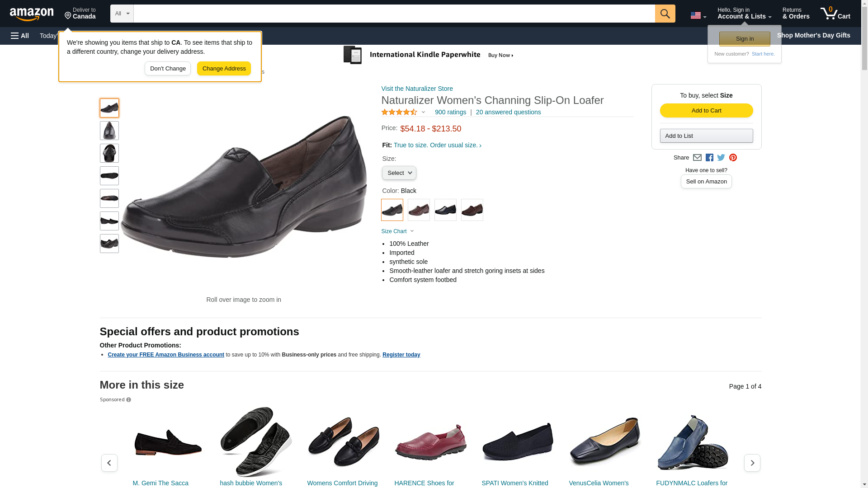This screenshot has width=868, height=488.
Task: Open Returns & Orders page
Action: 796,14
